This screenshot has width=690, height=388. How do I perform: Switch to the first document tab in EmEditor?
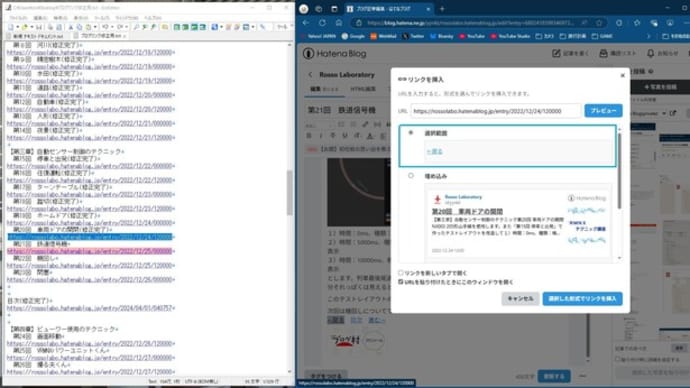(37, 36)
